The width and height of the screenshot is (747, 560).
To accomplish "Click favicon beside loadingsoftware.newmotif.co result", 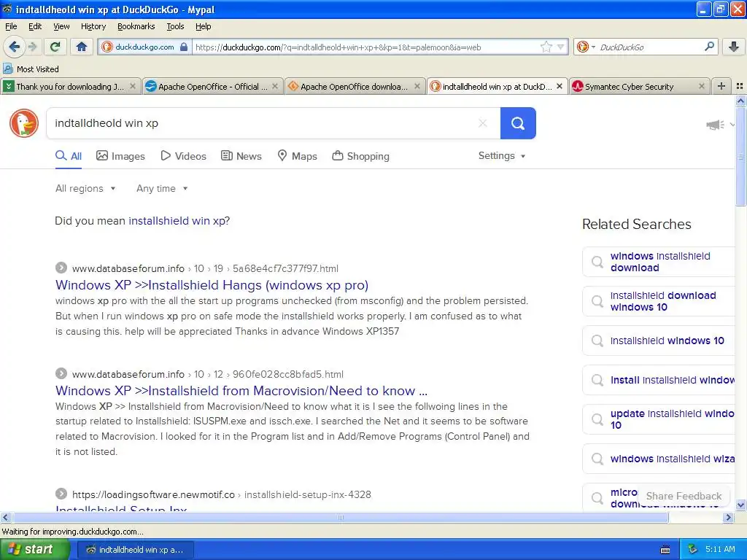I will [61, 494].
